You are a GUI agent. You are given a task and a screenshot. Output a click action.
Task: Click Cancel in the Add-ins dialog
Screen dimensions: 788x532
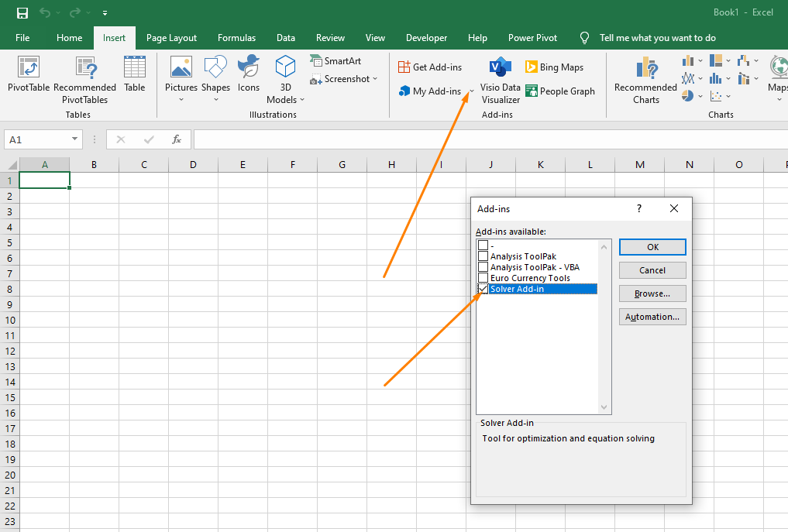tap(652, 270)
